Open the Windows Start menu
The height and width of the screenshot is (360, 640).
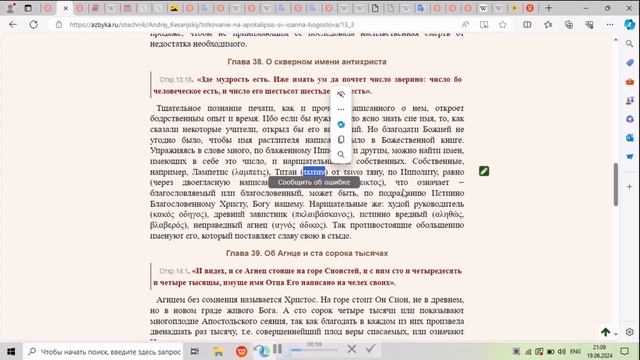click(x=11, y=351)
